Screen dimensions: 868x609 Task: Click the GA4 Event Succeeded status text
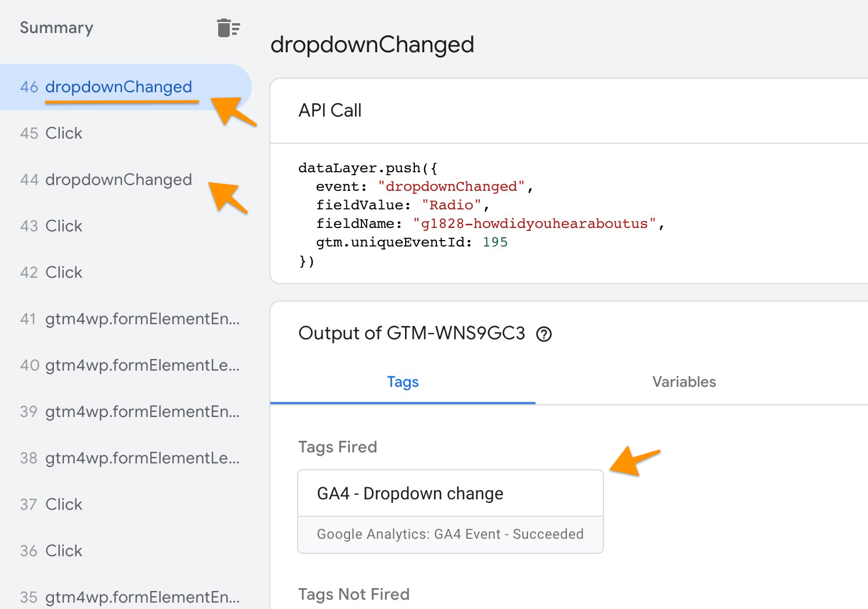pyautogui.click(x=450, y=534)
